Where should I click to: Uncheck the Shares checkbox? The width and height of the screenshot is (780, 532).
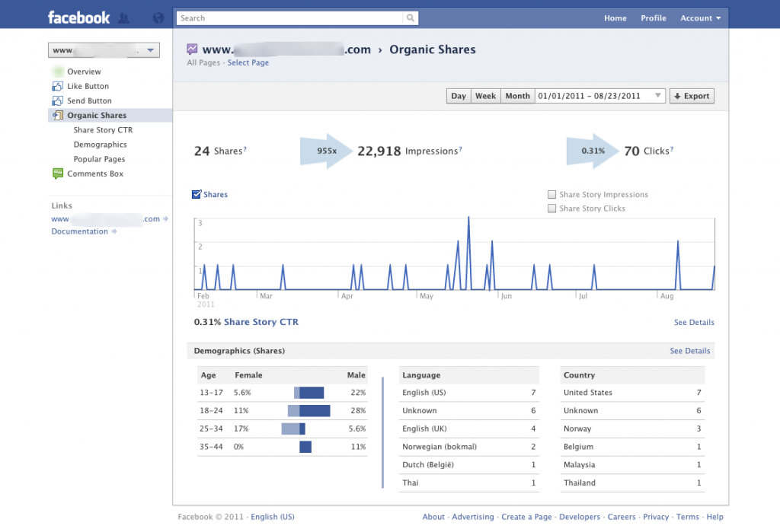[x=197, y=195]
